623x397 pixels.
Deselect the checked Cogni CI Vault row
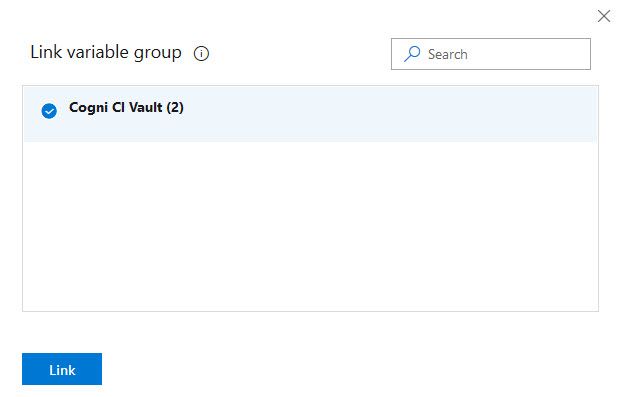tap(310, 114)
